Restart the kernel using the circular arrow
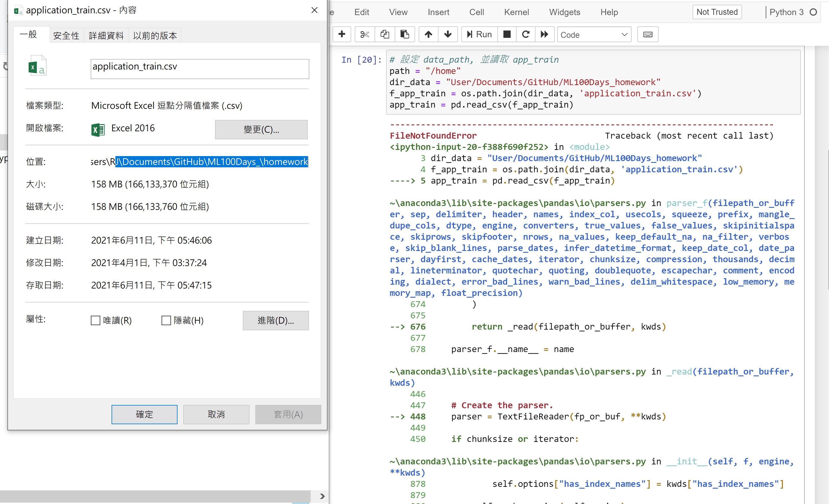 pos(525,34)
